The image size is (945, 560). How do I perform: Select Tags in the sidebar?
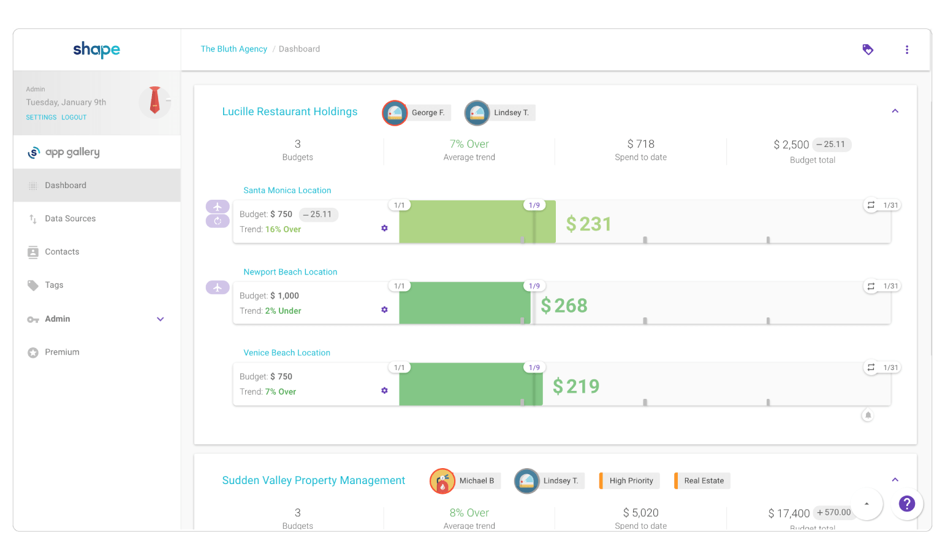pos(54,284)
